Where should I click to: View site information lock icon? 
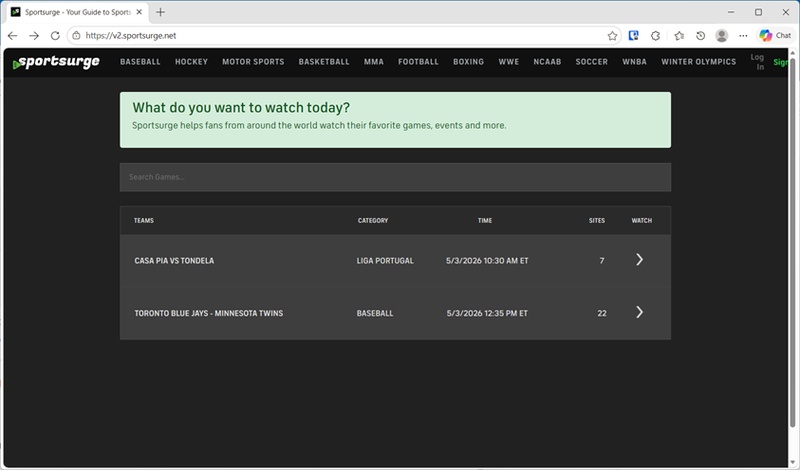pyautogui.click(x=76, y=36)
